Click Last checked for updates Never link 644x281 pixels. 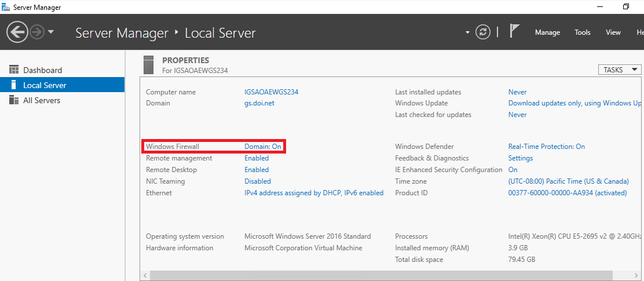point(518,115)
